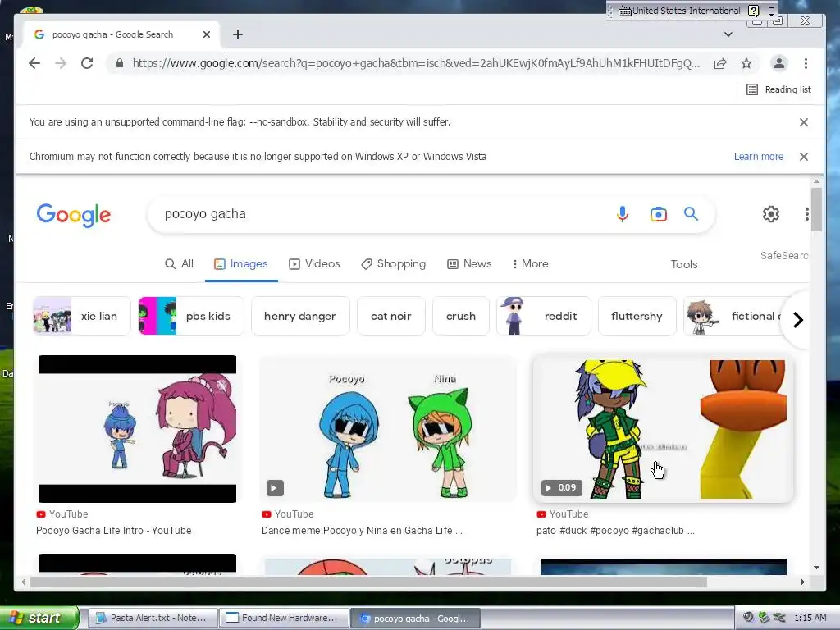Open the browser profile menu
Screen dimensions: 840x630
point(779,63)
